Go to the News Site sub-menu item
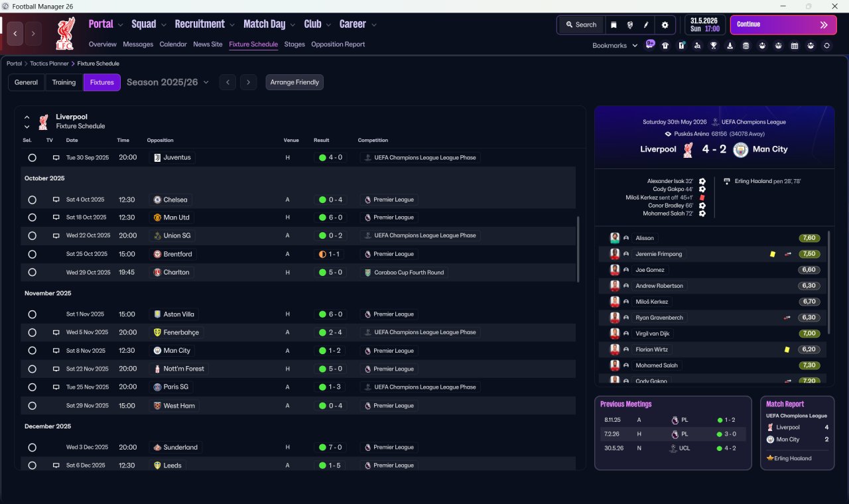Image resolution: width=849 pixels, height=504 pixels. (208, 44)
